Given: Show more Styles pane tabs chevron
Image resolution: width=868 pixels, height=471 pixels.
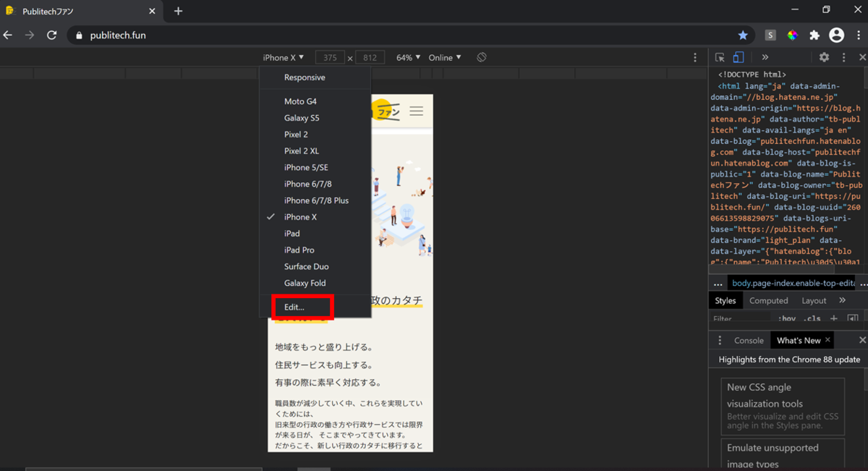Looking at the screenshot, I should pyautogui.click(x=842, y=300).
